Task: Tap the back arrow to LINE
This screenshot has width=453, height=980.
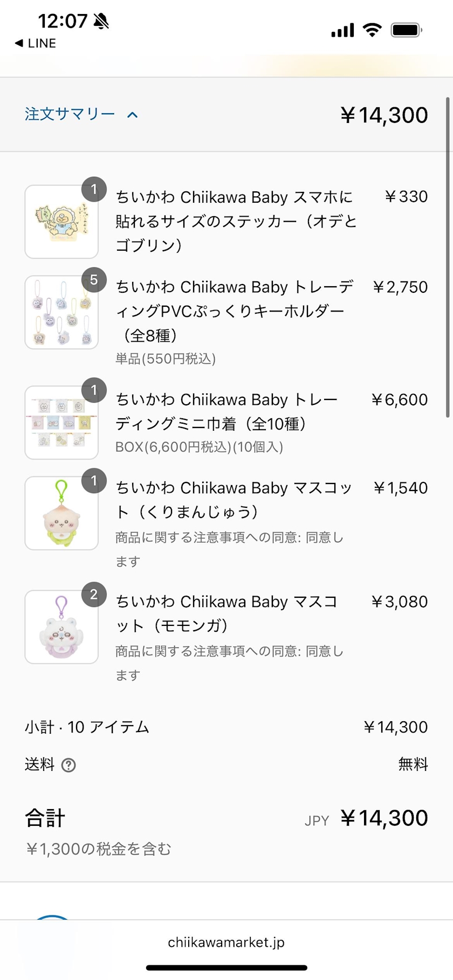Action: click(x=19, y=43)
